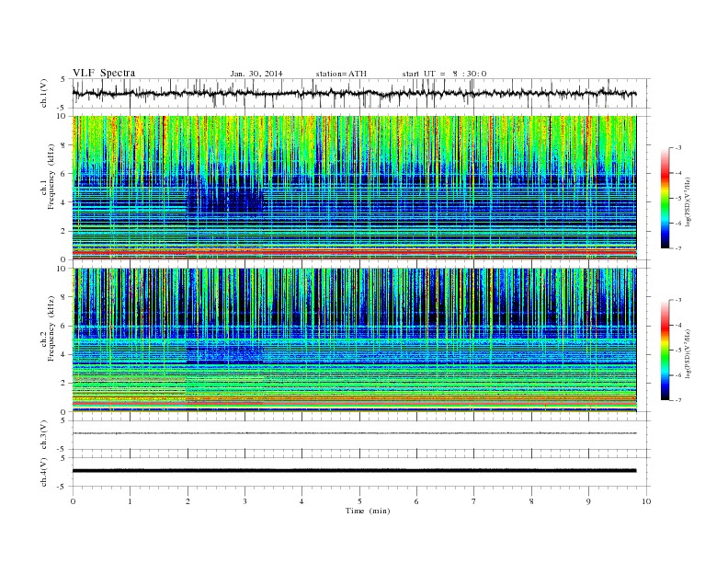Click the "10" tick ending the time axis

(x=646, y=501)
